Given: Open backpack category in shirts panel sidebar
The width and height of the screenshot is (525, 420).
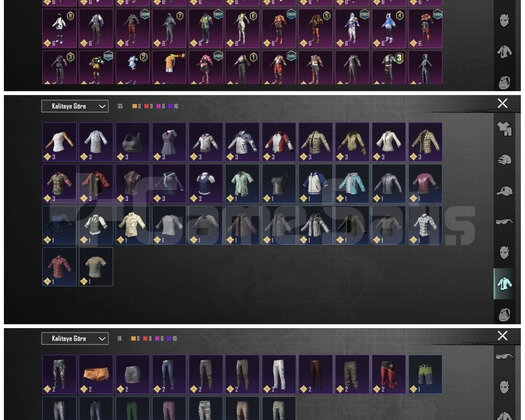Looking at the screenshot, I should [x=504, y=314].
